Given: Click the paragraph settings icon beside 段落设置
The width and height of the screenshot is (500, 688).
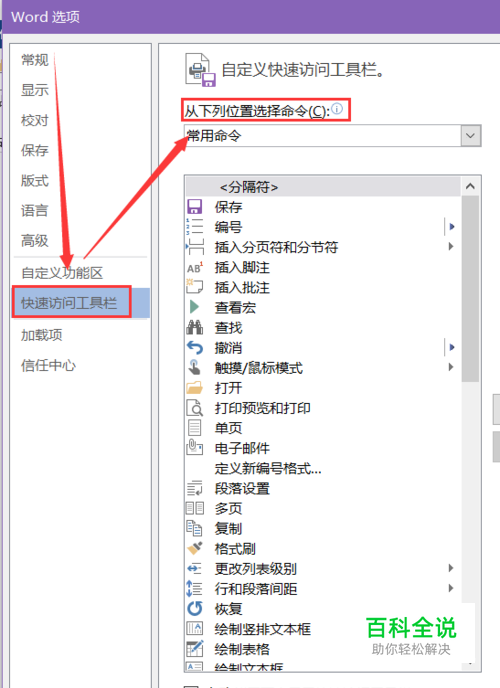Looking at the screenshot, I should tap(194, 488).
